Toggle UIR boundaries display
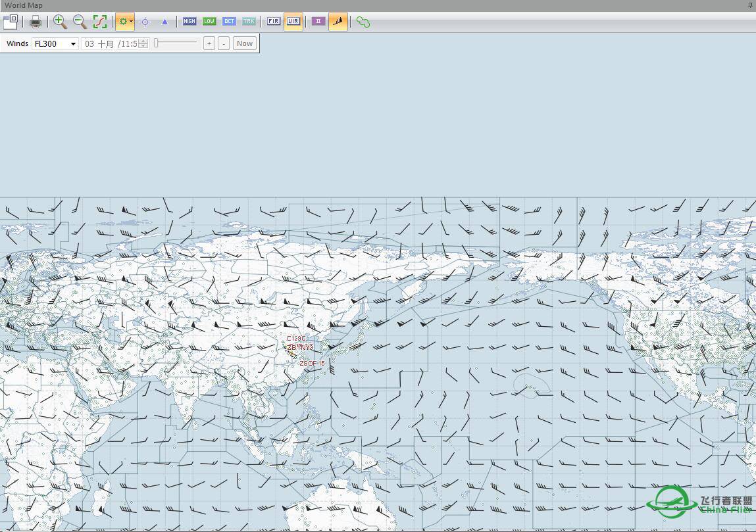The height and width of the screenshot is (532, 756). (293, 22)
